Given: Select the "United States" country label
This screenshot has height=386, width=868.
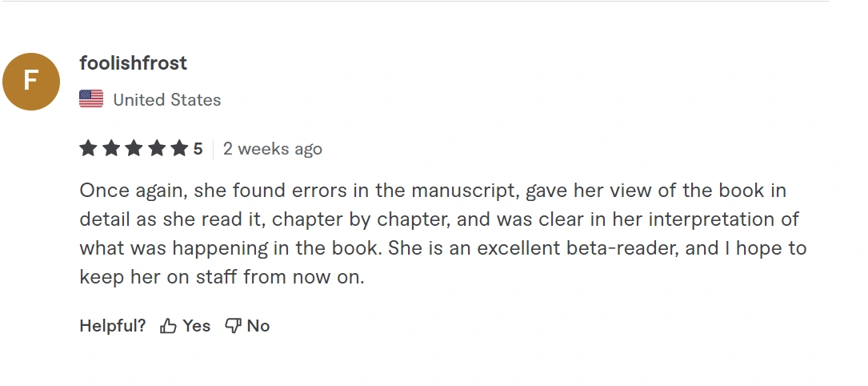Looking at the screenshot, I should 166,100.
